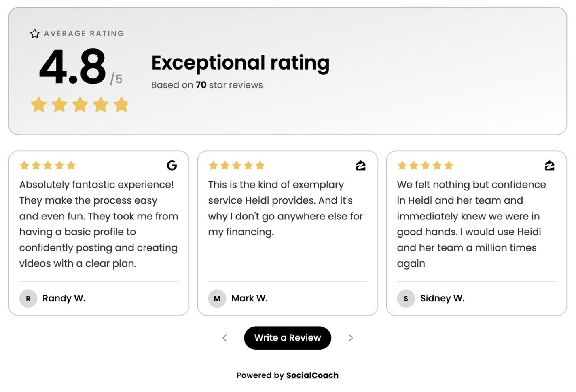Click the Zillow icon on Sidney's review
This screenshot has width=576, height=392.
[x=549, y=165]
